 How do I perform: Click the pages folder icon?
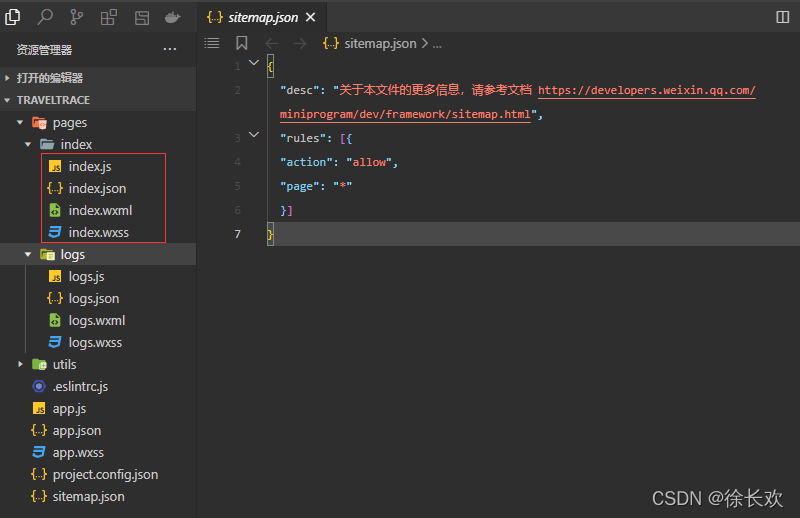tap(39, 122)
